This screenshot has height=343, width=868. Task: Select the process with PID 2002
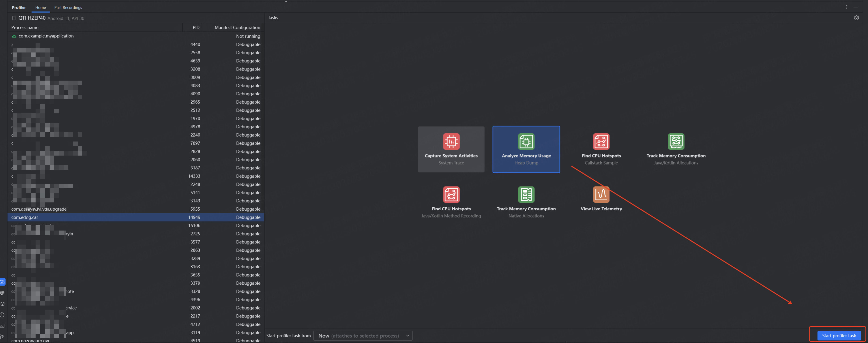[136, 308]
